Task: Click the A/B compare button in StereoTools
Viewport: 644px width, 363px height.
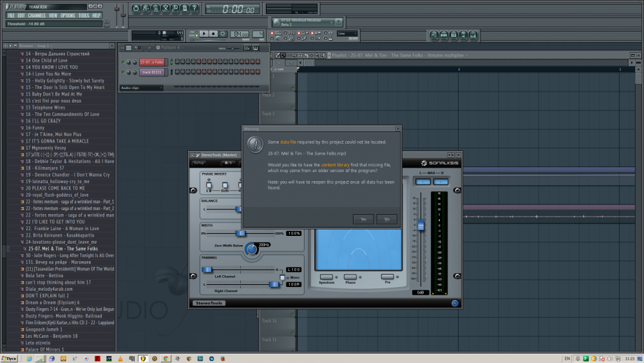Action: (228, 163)
